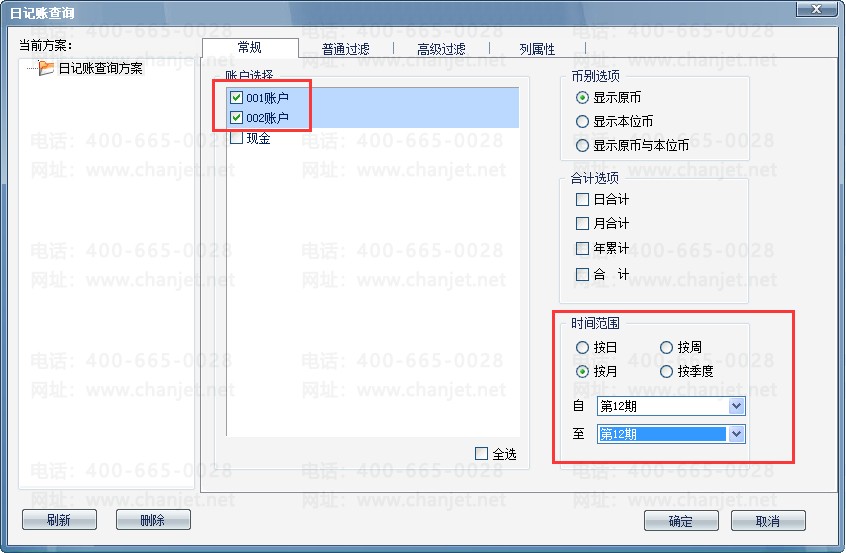Click the 确定 button
Screen dimensions: 846x553
pyautogui.click(x=681, y=521)
